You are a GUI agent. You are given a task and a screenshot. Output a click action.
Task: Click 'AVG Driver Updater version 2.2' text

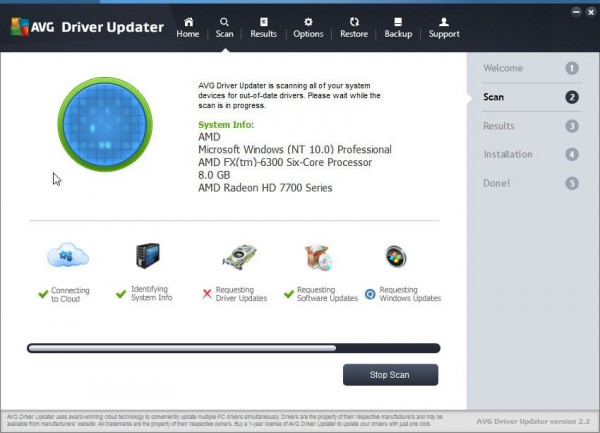533,422
